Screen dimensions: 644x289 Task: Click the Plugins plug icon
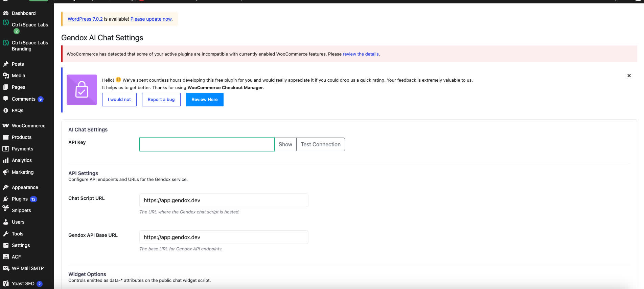(6, 199)
